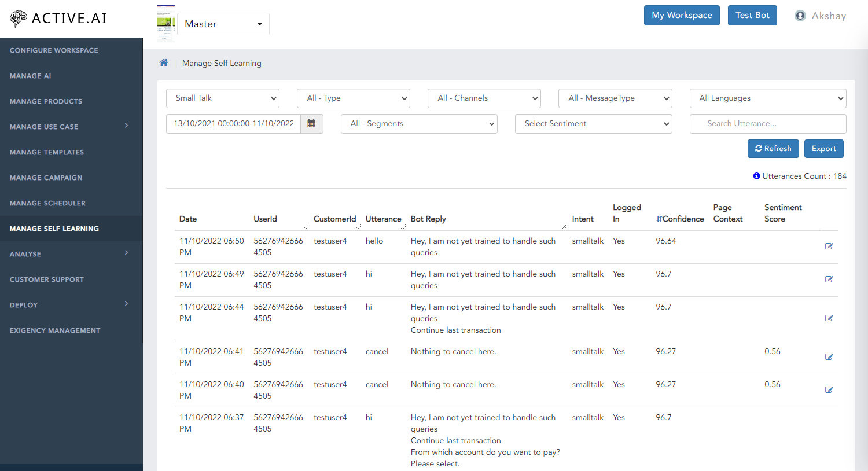Click 0.56 sentiment score at 06:40
The image size is (868, 471).
(x=773, y=384)
